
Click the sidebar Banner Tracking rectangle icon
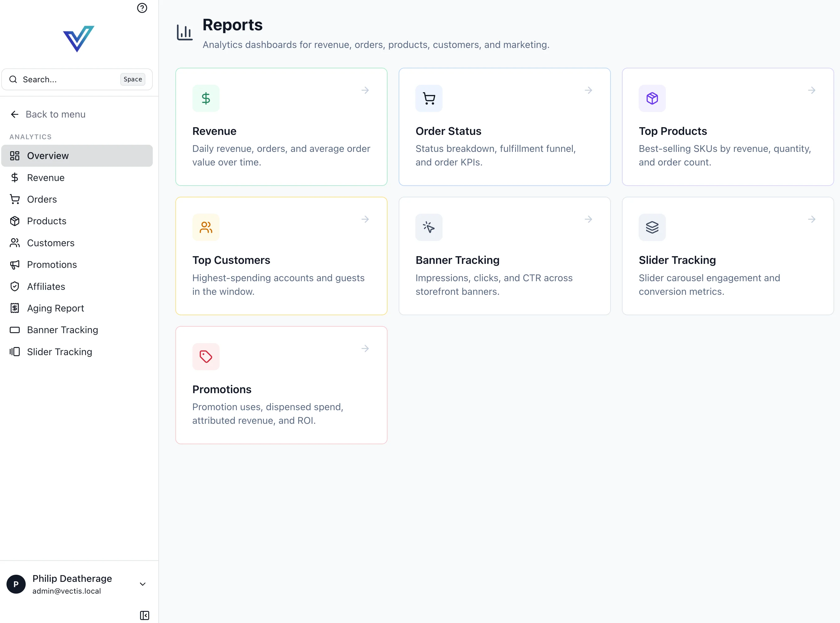[15, 330]
